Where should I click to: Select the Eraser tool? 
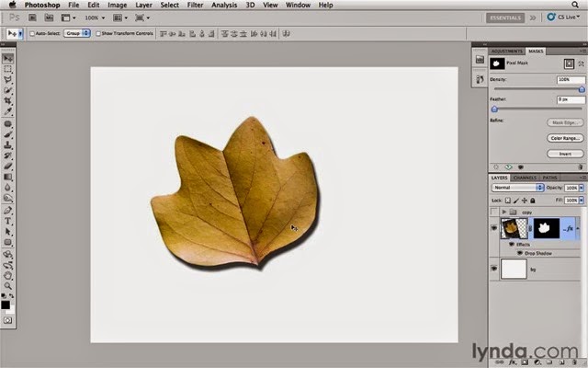point(7,166)
